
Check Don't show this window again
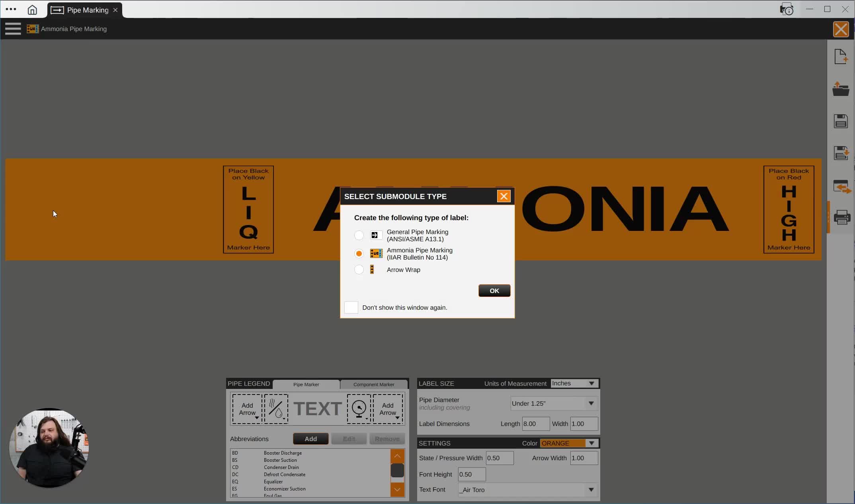click(351, 307)
